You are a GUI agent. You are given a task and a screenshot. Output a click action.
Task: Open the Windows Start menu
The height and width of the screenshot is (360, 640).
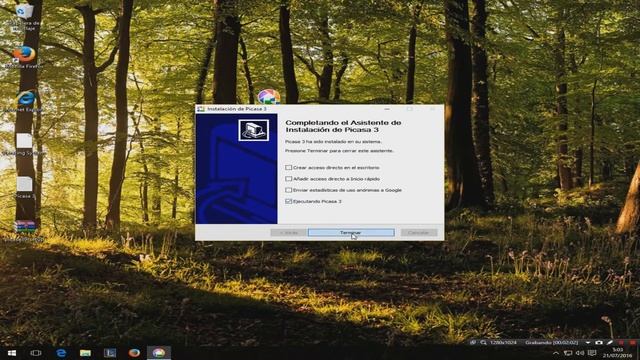coord(12,353)
